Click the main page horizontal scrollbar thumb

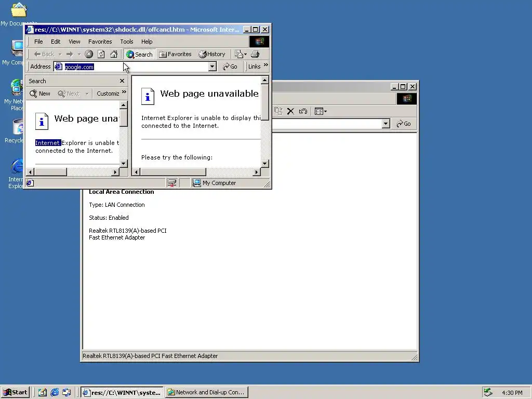coord(173,172)
